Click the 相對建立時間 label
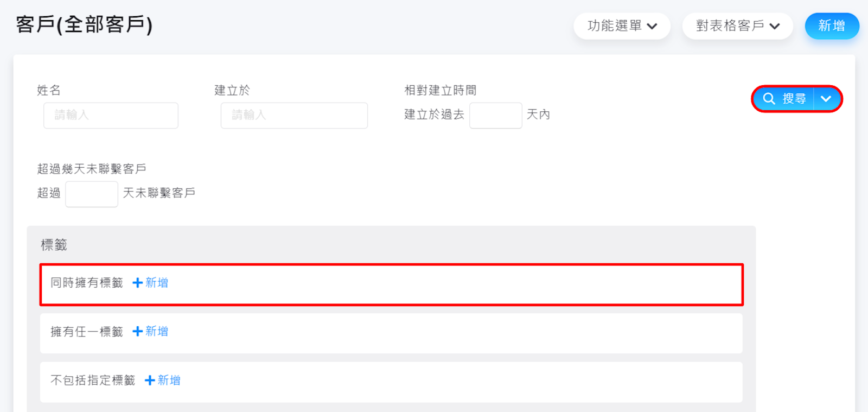This screenshot has width=868, height=412. coord(440,90)
